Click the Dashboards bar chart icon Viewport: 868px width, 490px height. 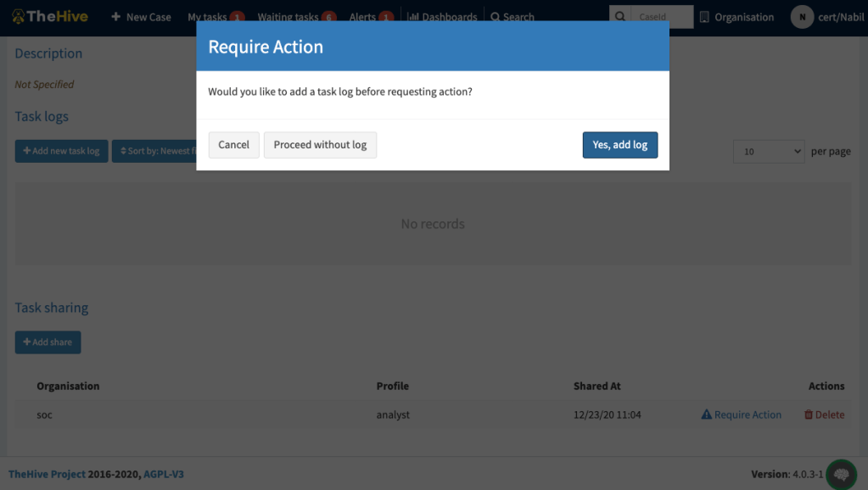tap(413, 17)
